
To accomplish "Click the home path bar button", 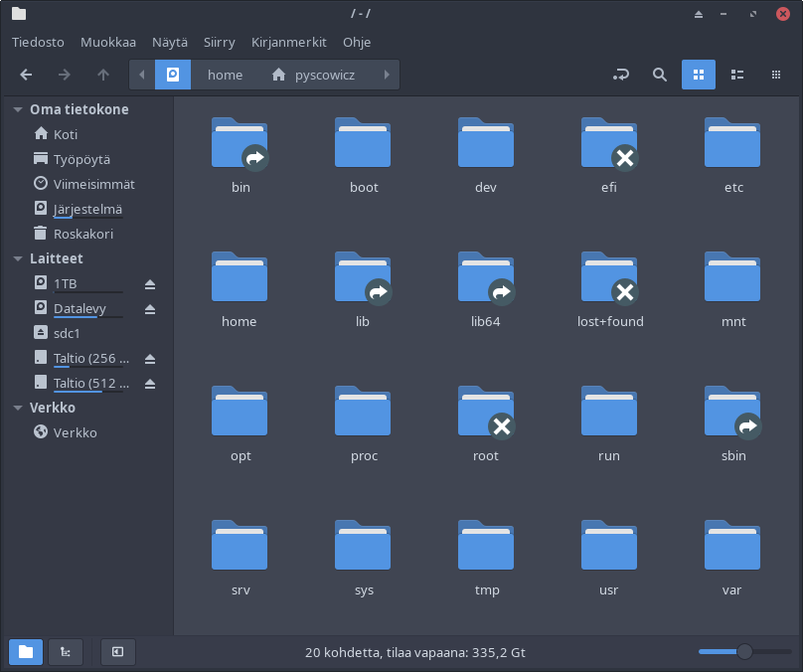I will (225, 75).
